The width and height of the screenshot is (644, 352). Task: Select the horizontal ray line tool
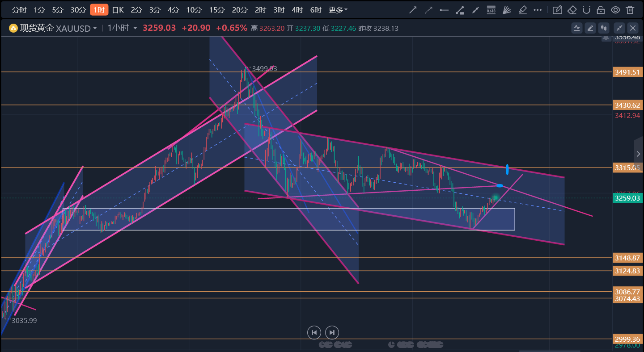click(444, 10)
